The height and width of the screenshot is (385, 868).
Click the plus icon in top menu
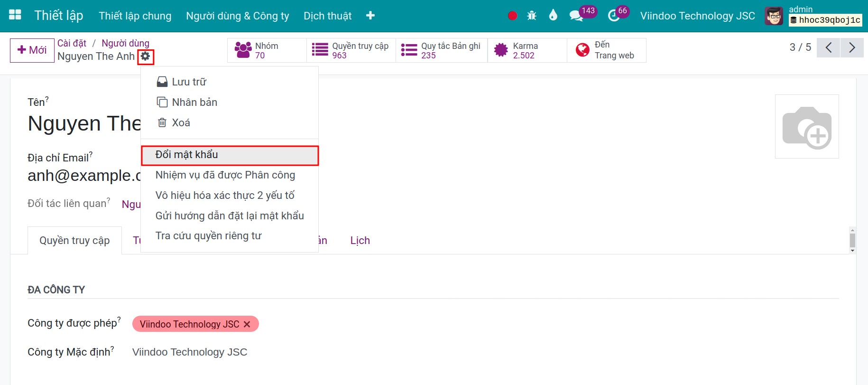[370, 16]
